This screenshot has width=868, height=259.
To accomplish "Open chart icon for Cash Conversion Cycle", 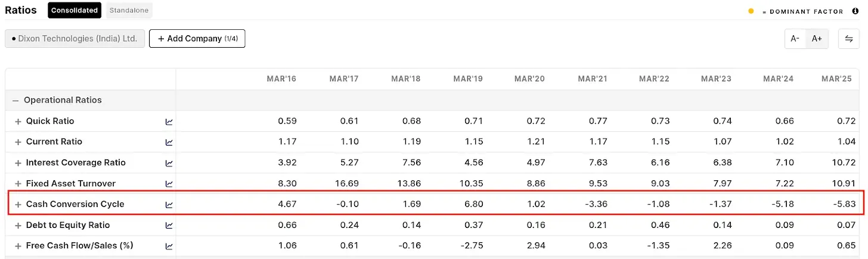I will [x=169, y=205].
